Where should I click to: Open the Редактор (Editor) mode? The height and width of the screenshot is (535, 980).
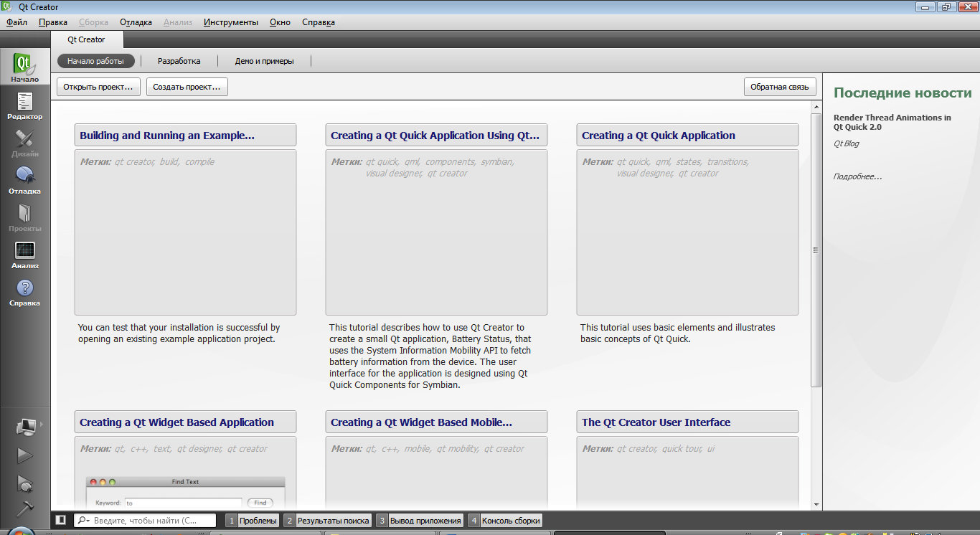tap(25, 106)
